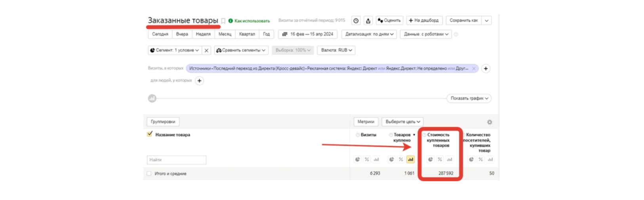Select the Квартал period tab

[247, 34]
